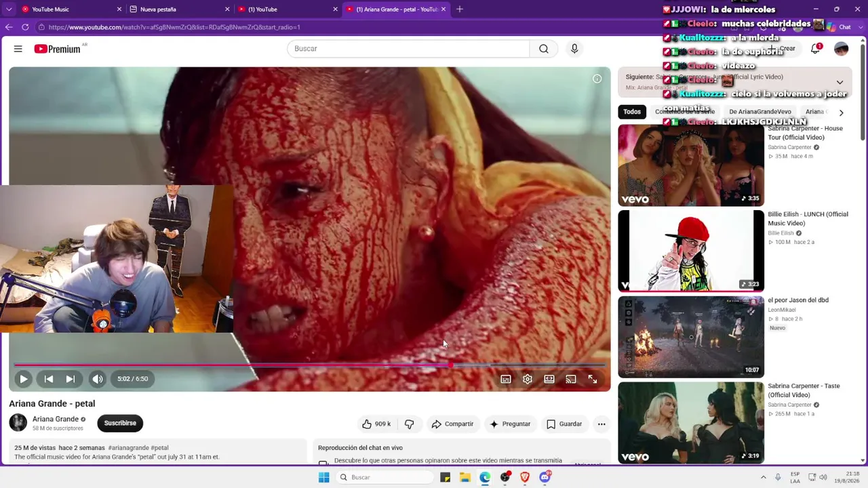Open the Ariana Grande channel avatar
The width and height of the screenshot is (868, 488).
[x=18, y=423]
